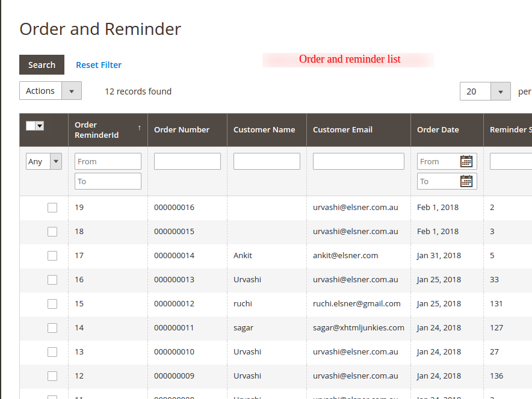Click sort arrow in Order ReminderId header
The image size is (532, 399).
140,128
